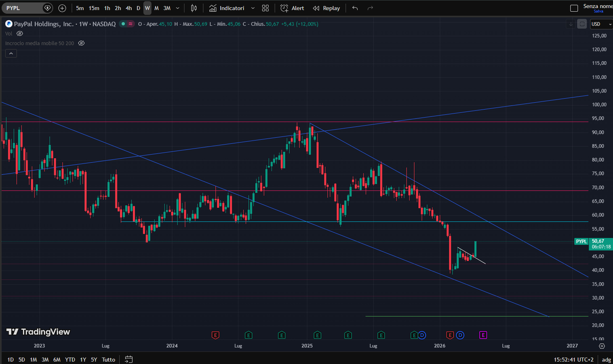
Task: Switch to the 5m interval
Action: coord(80,8)
